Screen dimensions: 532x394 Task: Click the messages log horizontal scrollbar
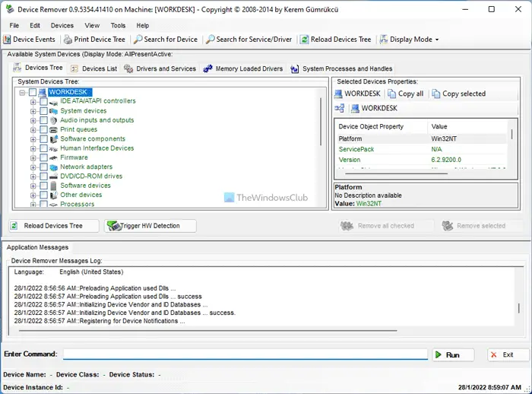[x=207, y=330]
